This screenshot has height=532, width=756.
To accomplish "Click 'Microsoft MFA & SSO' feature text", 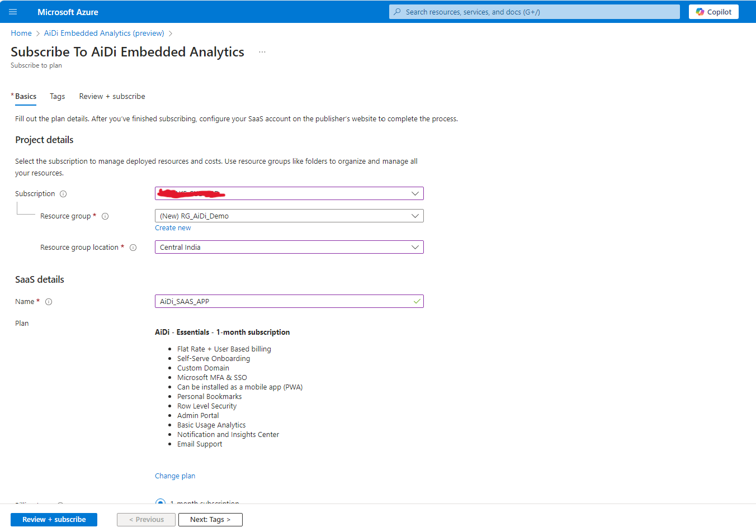I will pyautogui.click(x=212, y=377).
